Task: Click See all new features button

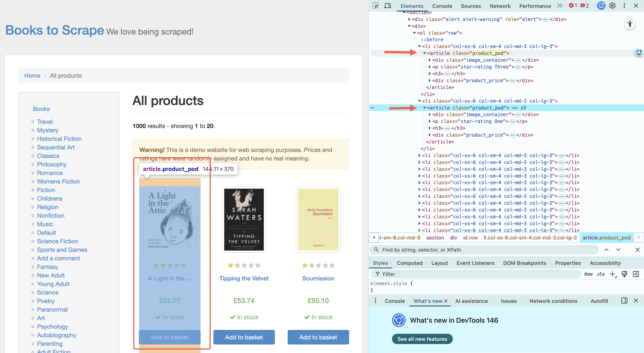Action: coord(422,339)
